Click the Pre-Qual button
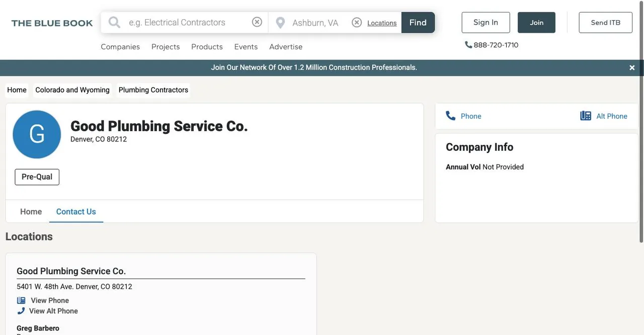 37,177
